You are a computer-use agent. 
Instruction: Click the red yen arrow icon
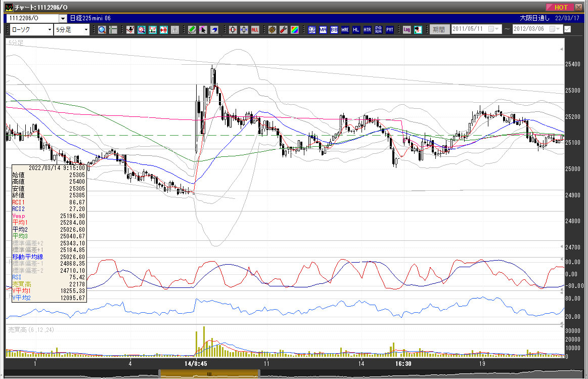tap(164, 30)
